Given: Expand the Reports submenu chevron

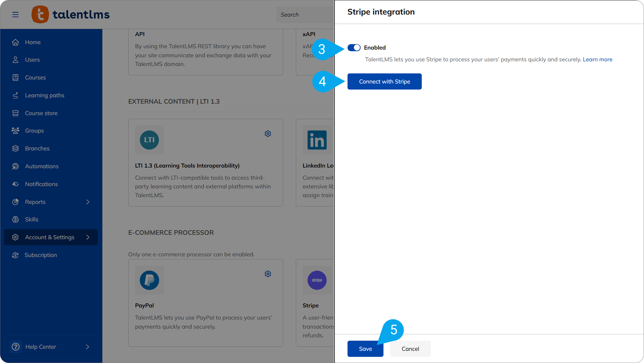Looking at the screenshot, I should click(88, 202).
